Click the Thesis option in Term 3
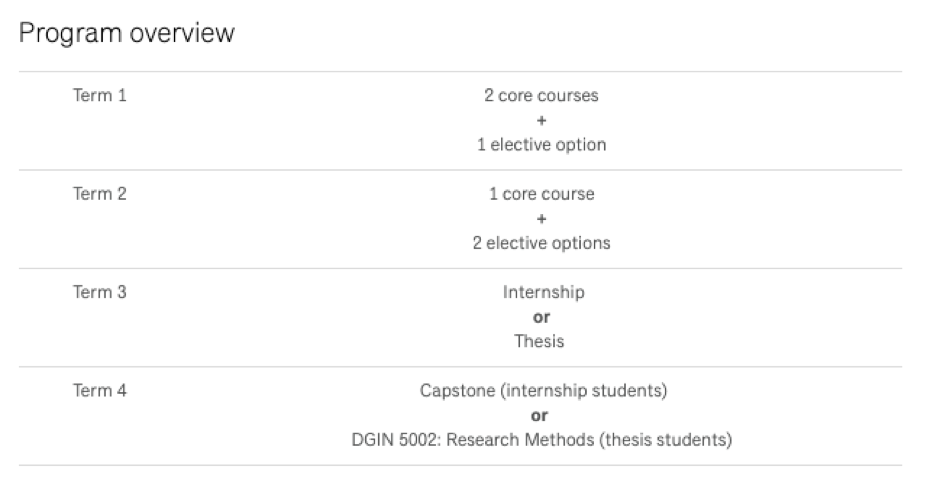The image size is (939, 477). pos(540,341)
